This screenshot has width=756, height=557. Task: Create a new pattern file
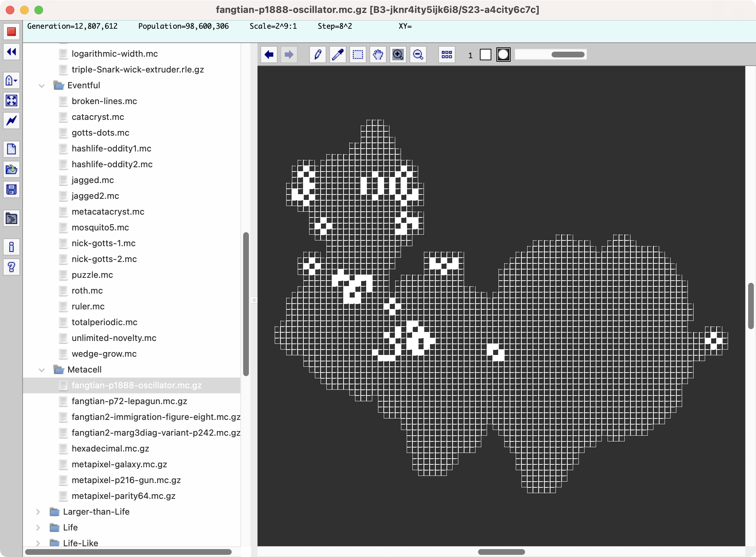11,149
